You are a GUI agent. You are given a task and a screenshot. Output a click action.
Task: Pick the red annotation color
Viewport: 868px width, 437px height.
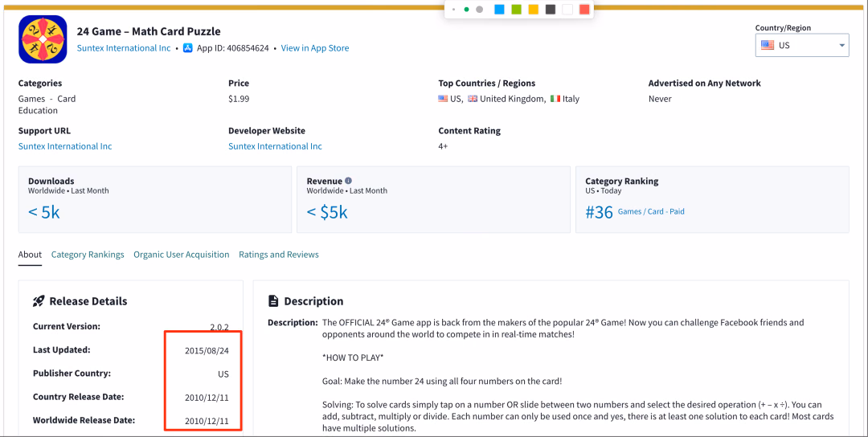point(584,10)
